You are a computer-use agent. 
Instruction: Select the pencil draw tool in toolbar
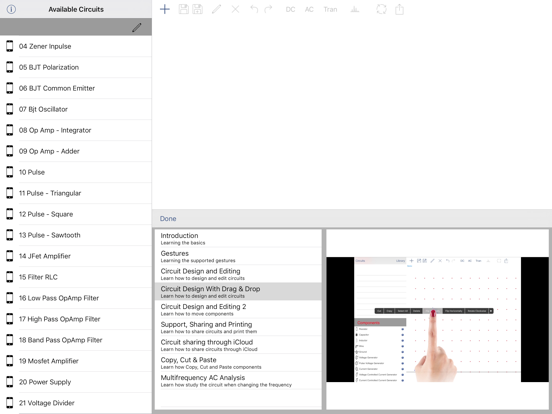pos(216,9)
